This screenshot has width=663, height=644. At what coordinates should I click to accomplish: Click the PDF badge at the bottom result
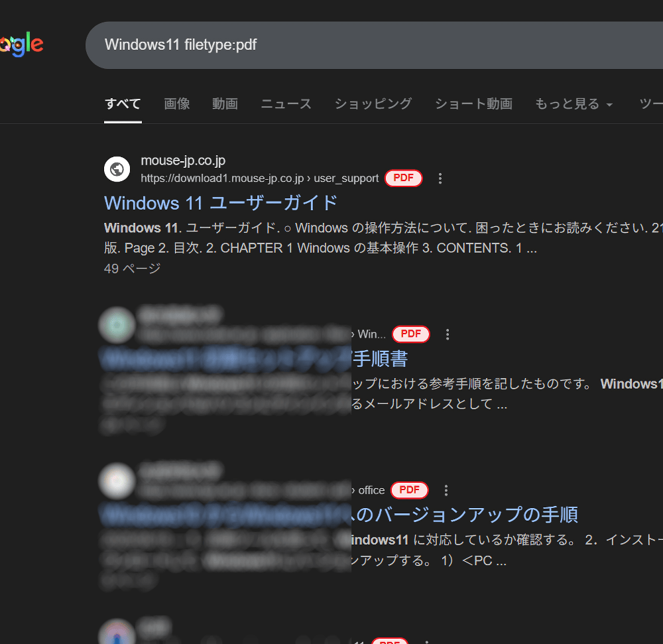coord(390,641)
